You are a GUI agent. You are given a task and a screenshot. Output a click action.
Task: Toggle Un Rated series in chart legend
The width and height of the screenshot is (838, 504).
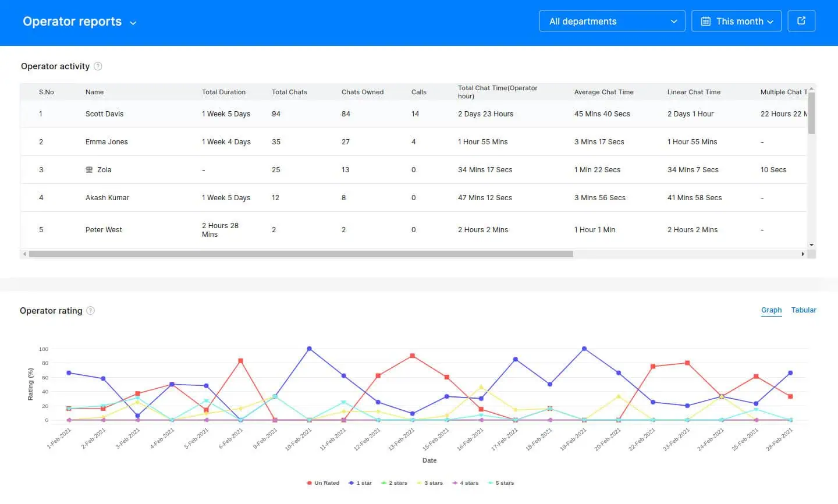tap(323, 483)
